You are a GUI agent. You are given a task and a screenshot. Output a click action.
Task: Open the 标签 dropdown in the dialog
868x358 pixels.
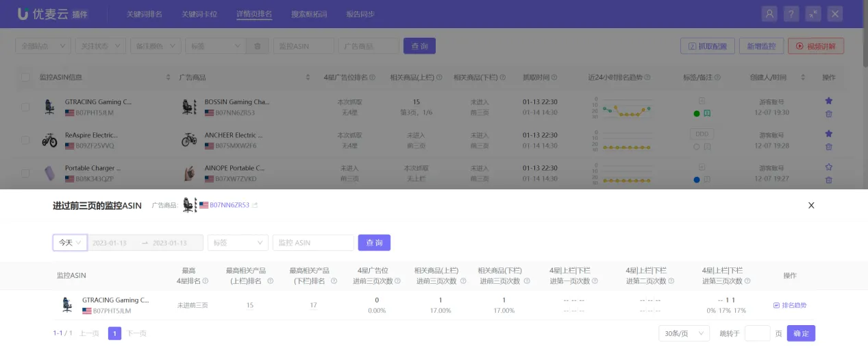(238, 243)
